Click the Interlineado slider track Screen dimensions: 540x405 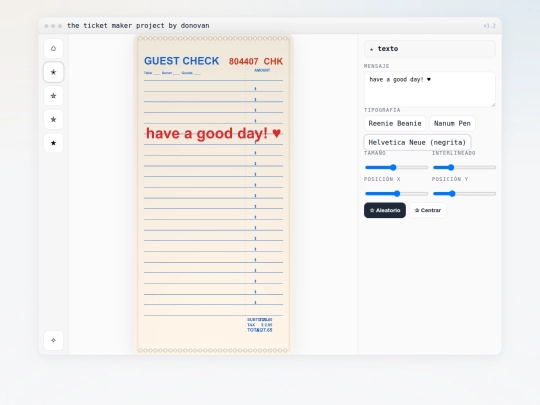tap(464, 167)
